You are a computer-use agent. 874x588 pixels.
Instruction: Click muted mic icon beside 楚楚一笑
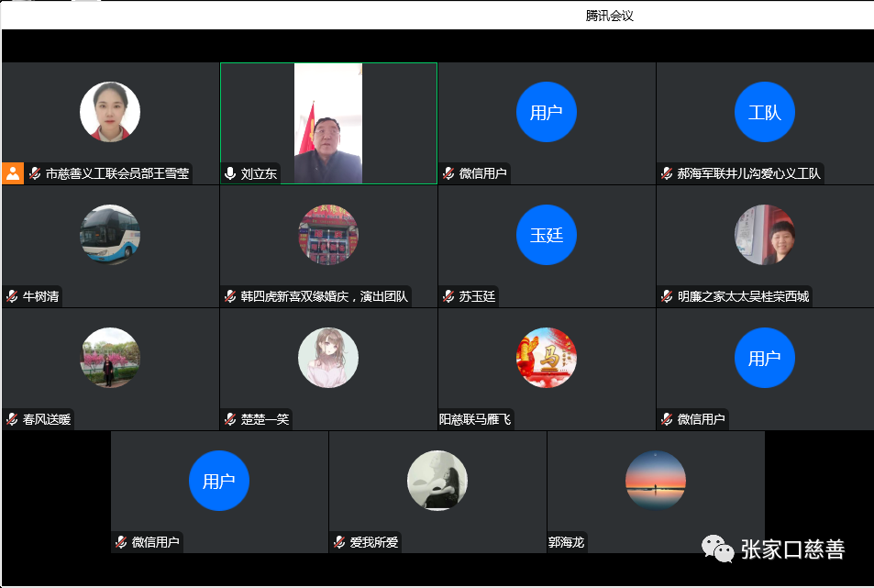230,419
